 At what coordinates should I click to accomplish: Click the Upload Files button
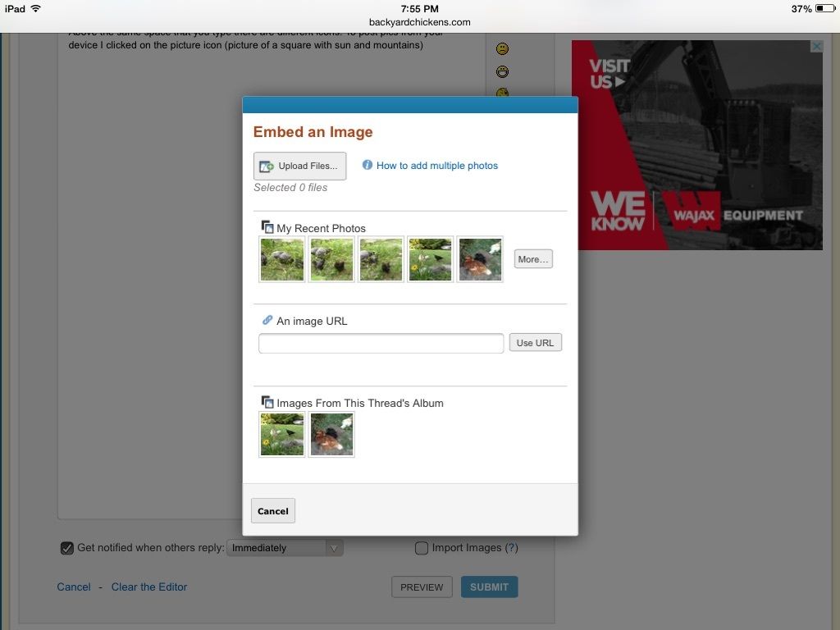299,166
